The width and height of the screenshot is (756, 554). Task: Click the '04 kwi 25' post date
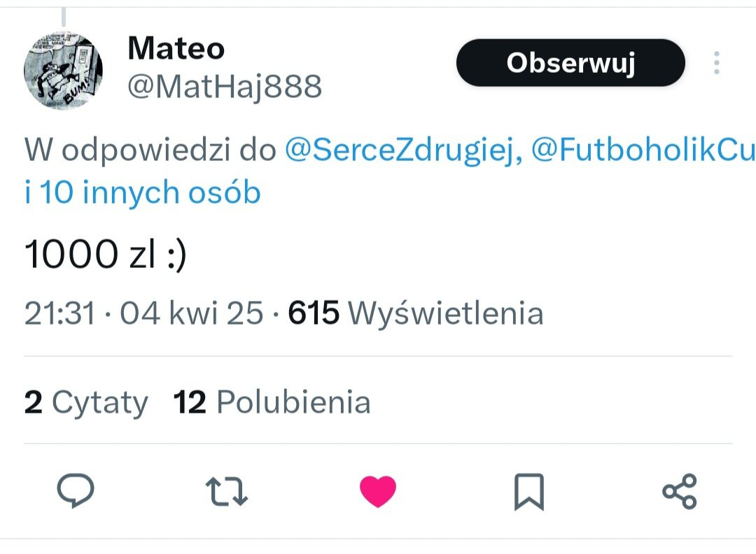pyautogui.click(x=191, y=313)
